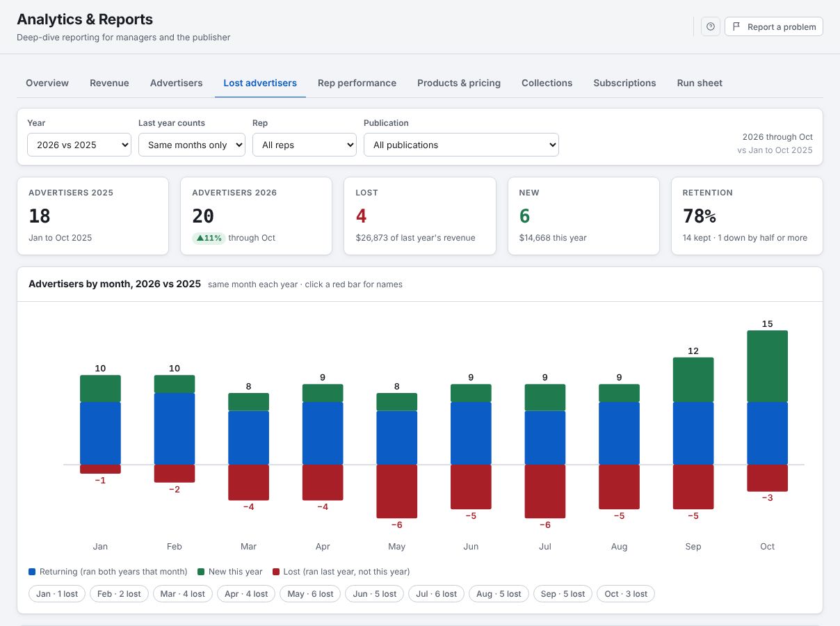Viewport: 840px width, 626px height.
Task: Click the red lost bar for July
Action: coord(545,492)
